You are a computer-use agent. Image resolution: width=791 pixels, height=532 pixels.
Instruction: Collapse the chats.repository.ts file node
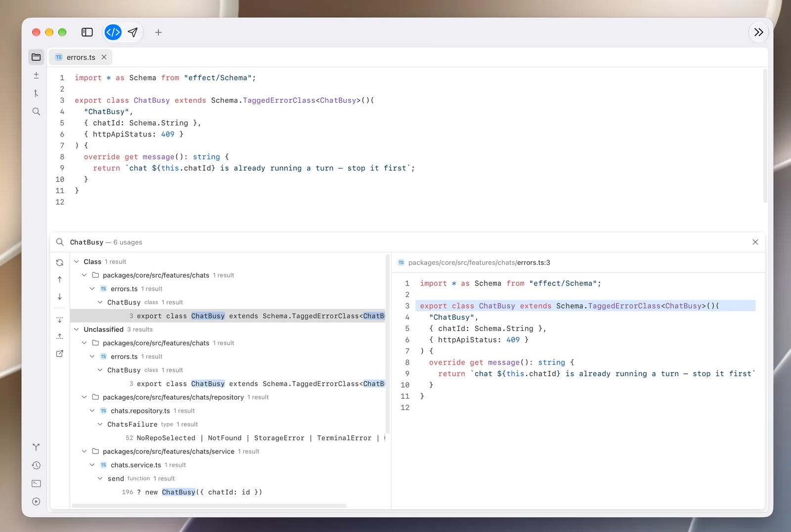click(x=92, y=411)
